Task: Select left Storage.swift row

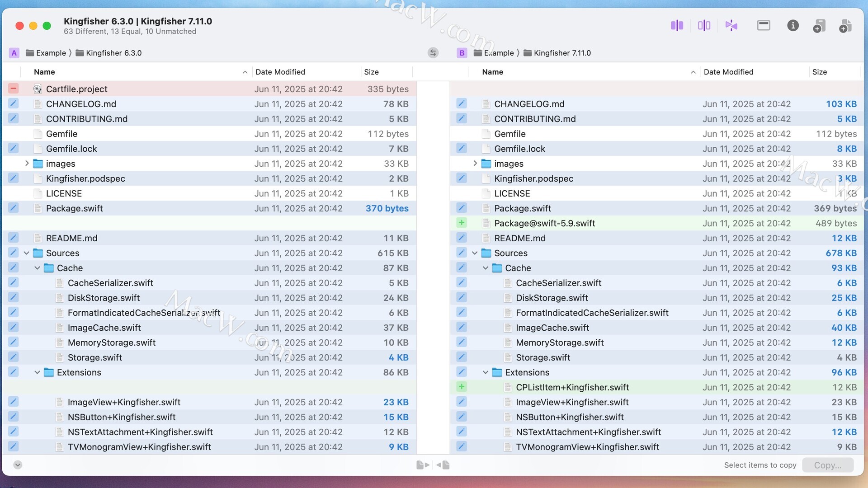Action: click(209, 357)
